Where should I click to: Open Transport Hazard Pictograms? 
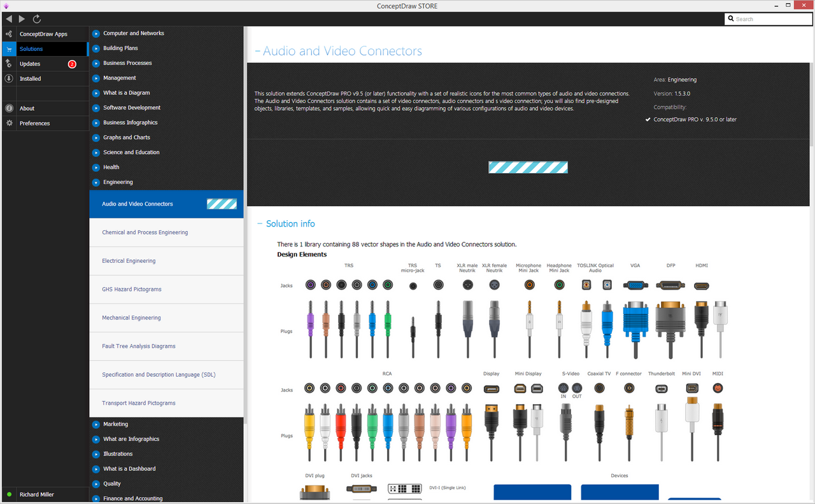[x=166, y=403]
